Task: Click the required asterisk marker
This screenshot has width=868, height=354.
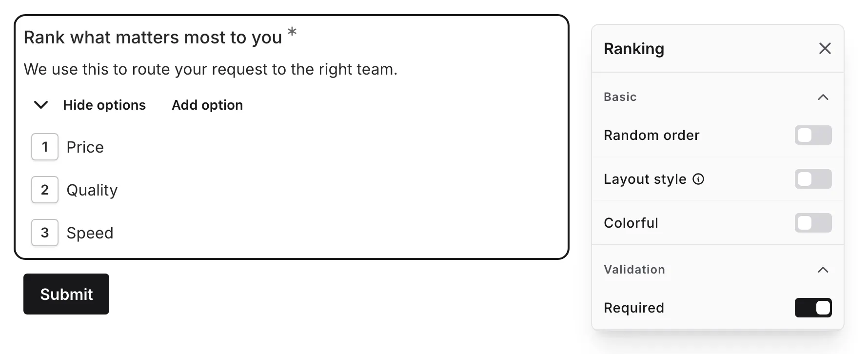Action: pyautogui.click(x=292, y=32)
